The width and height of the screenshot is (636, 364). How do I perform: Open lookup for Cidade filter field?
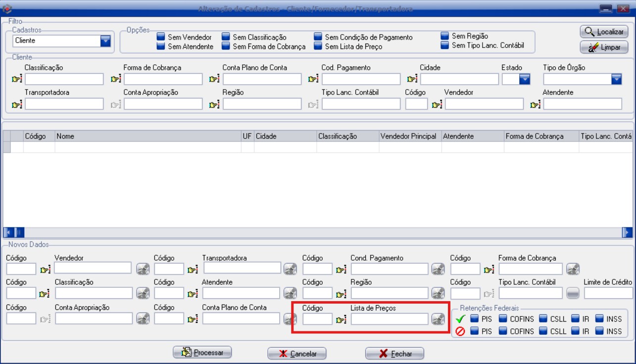coord(412,79)
